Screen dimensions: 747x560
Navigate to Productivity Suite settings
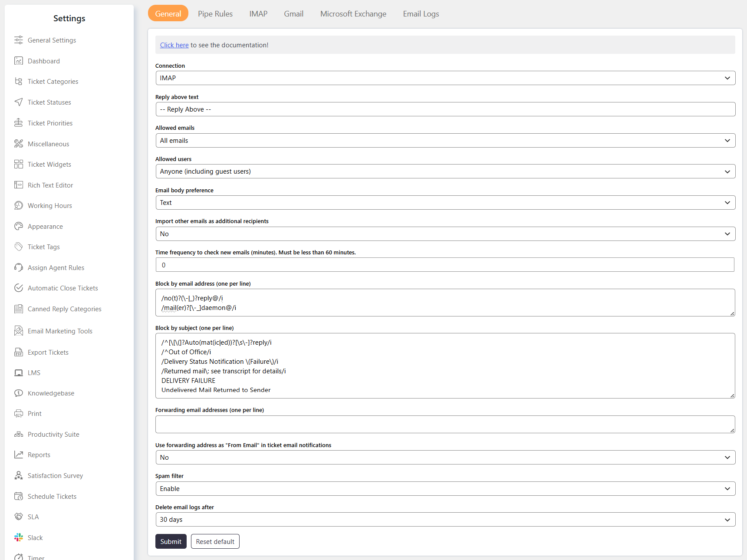point(53,435)
